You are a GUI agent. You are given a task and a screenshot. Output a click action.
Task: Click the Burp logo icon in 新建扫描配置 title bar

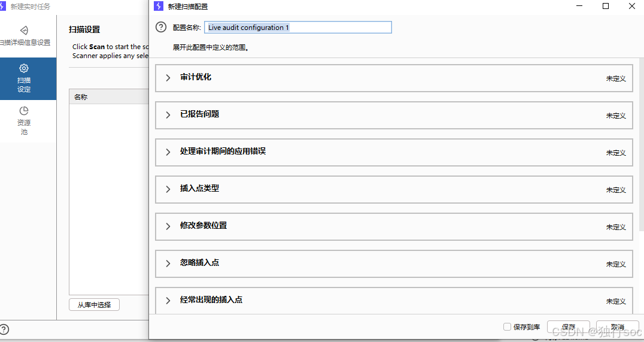(x=159, y=6)
